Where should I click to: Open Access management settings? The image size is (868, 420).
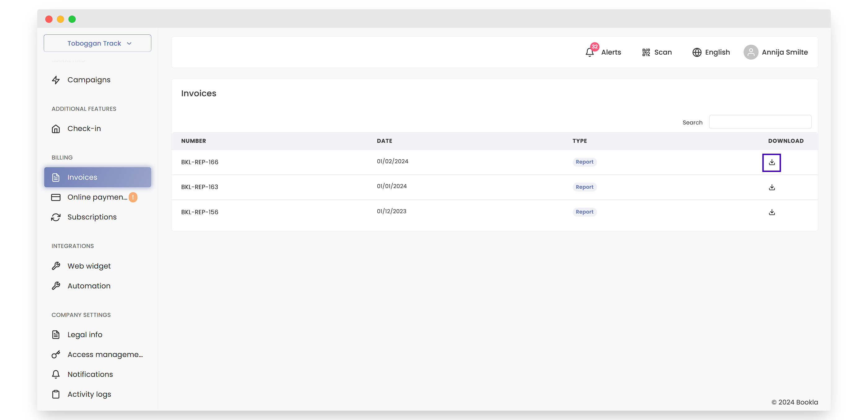(x=105, y=354)
